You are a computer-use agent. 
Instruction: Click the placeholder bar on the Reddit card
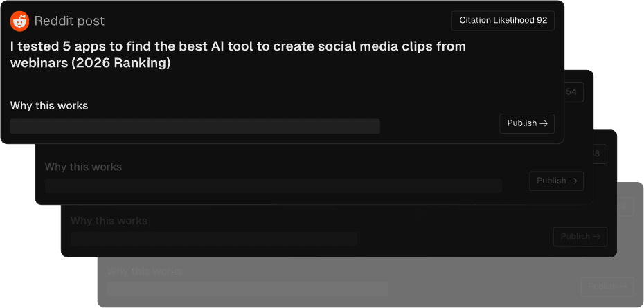point(195,126)
